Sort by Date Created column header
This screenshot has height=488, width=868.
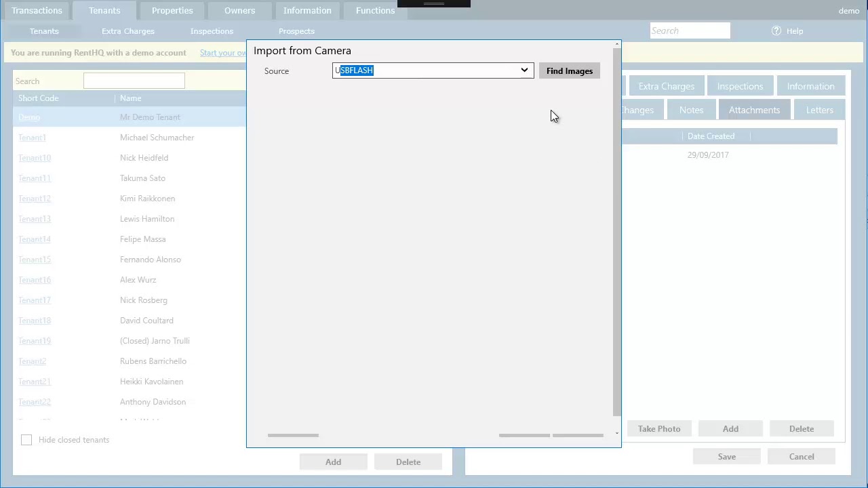711,136
